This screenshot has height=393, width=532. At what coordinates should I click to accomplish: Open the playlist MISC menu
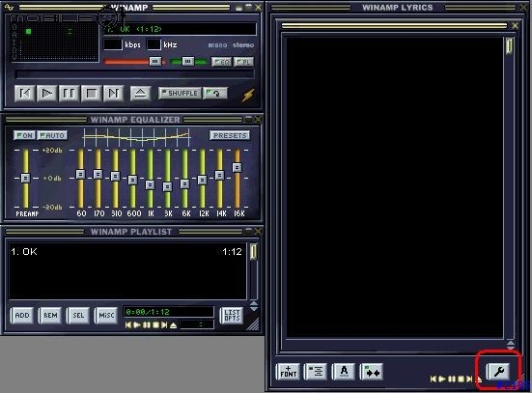106,316
